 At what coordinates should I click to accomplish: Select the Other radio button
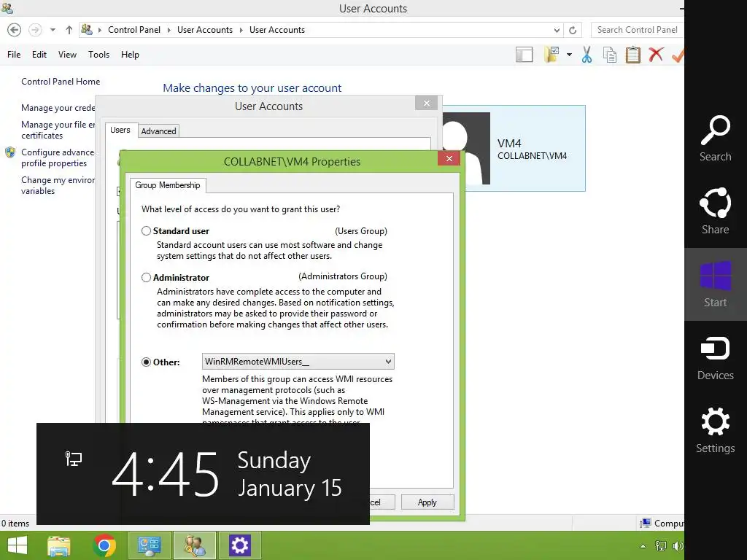[x=146, y=362]
